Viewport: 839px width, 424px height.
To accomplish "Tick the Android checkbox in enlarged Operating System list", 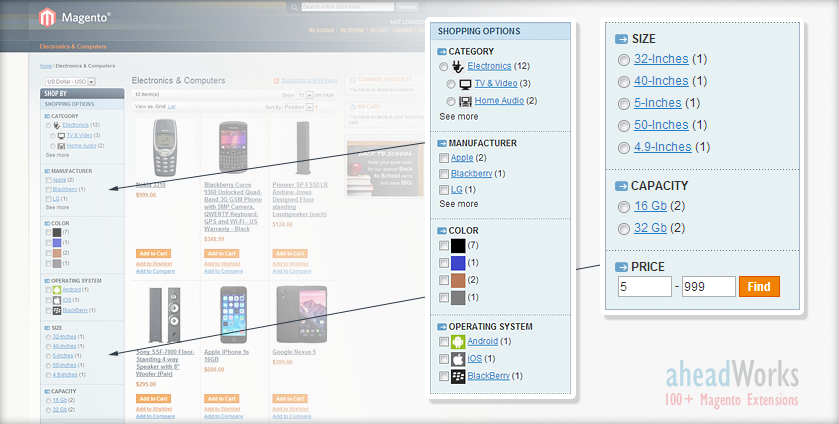I will pos(444,342).
